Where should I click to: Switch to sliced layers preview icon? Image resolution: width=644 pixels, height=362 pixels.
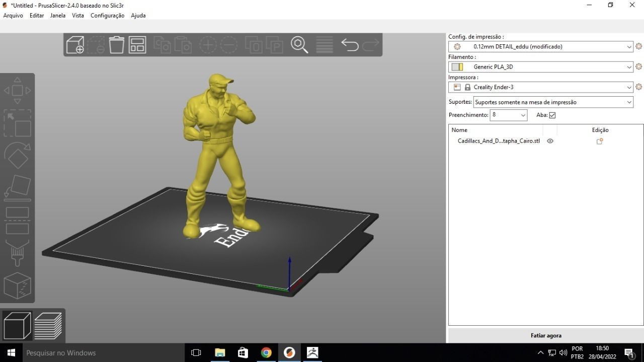click(48, 326)
